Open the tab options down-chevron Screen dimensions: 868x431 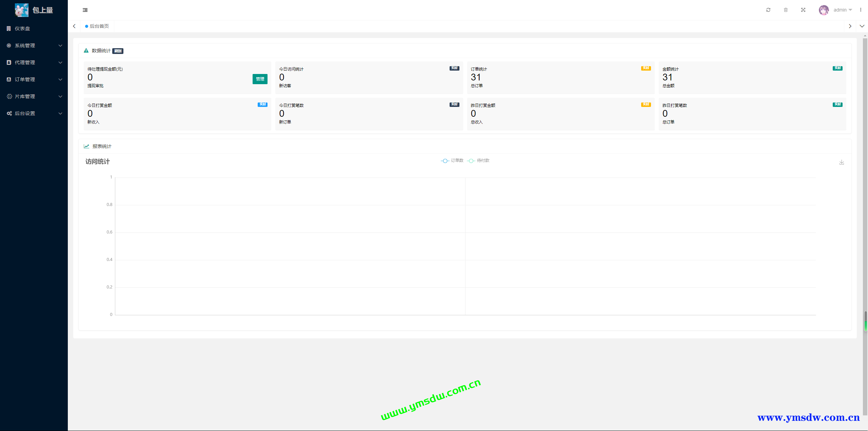pyautogui.click(x=862, y=26)
